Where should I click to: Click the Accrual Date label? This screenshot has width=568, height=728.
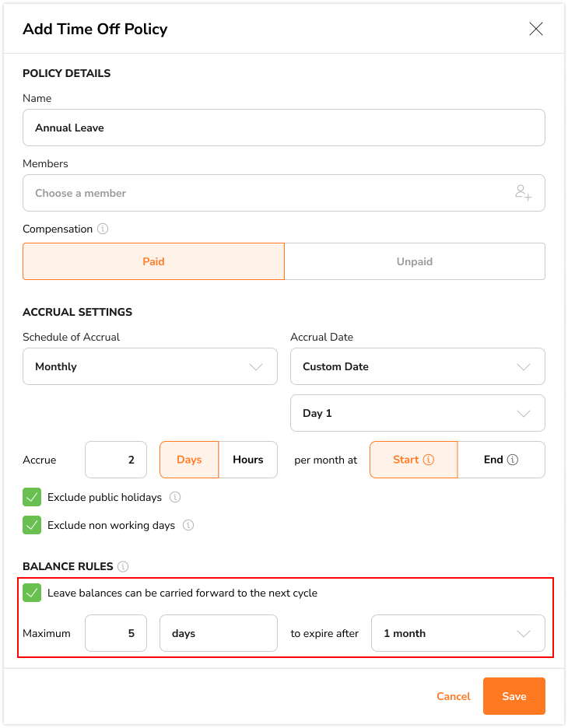pos(322,337)
